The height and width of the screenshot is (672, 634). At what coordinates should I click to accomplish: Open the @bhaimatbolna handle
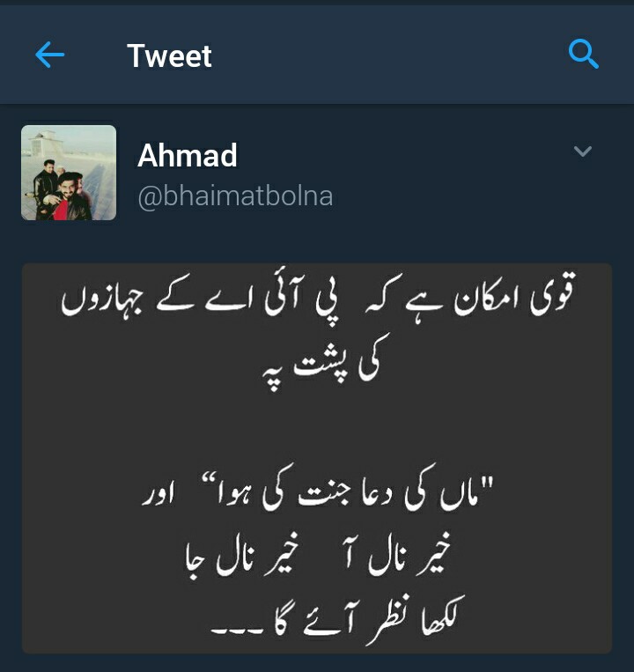point(235,196)
